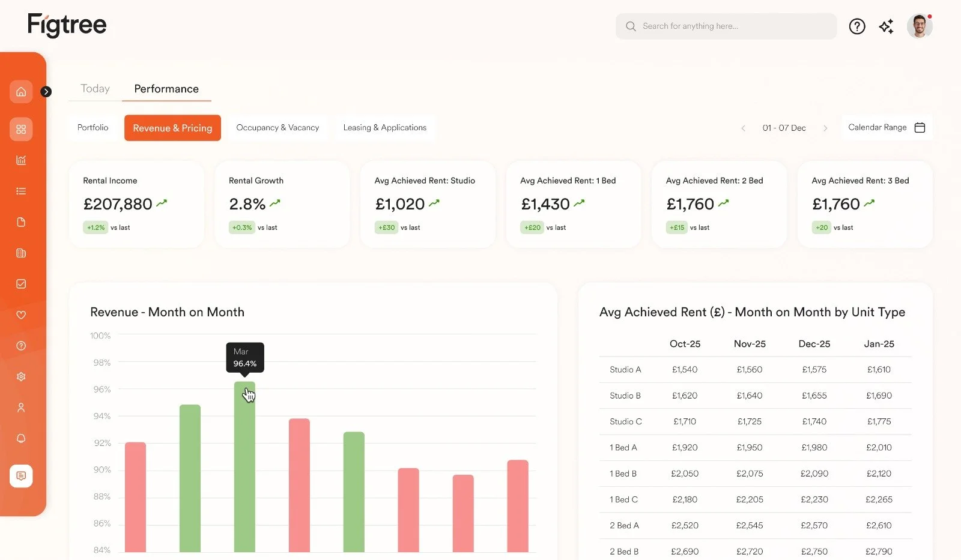Screen dimensions: 961x560
Task: Open the AI sparkle assistant icon
Action: (887, 26)
